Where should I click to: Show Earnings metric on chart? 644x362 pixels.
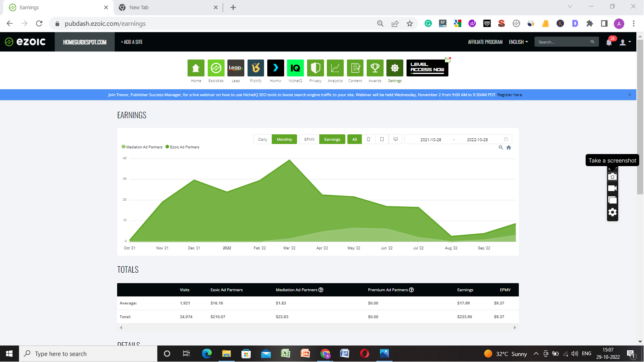332,139
